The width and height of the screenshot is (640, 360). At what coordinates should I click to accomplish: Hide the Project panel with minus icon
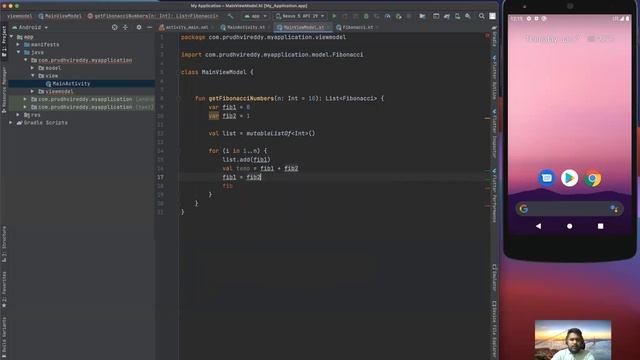point(149,27)
